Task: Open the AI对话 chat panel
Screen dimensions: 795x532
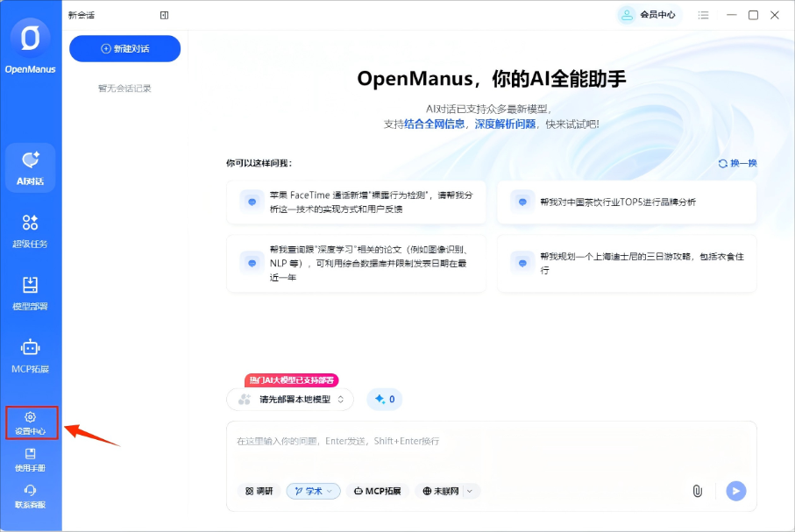Action: click(31, 167)
